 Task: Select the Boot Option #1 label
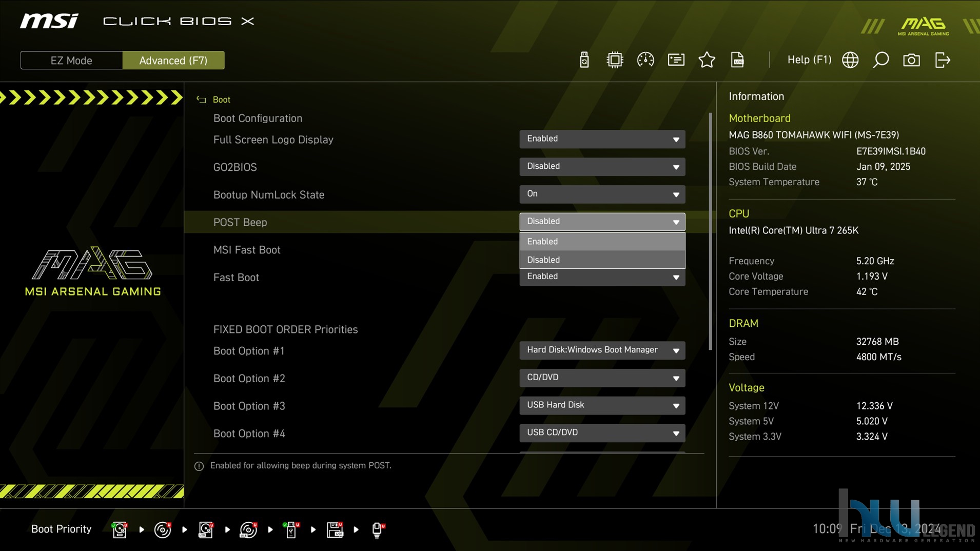click(249, 351)
